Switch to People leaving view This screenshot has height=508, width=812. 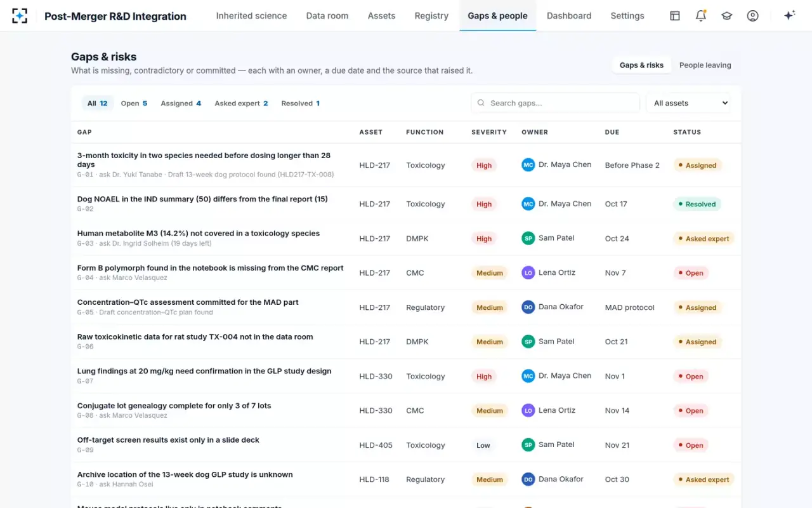(x=705, y=65)
